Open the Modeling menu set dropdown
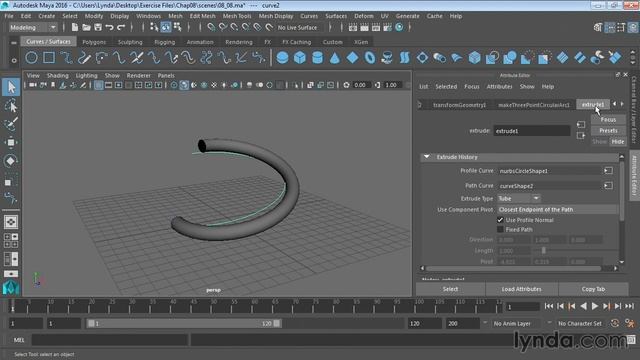This screenshot has height=360, width=640. (33, 27)
